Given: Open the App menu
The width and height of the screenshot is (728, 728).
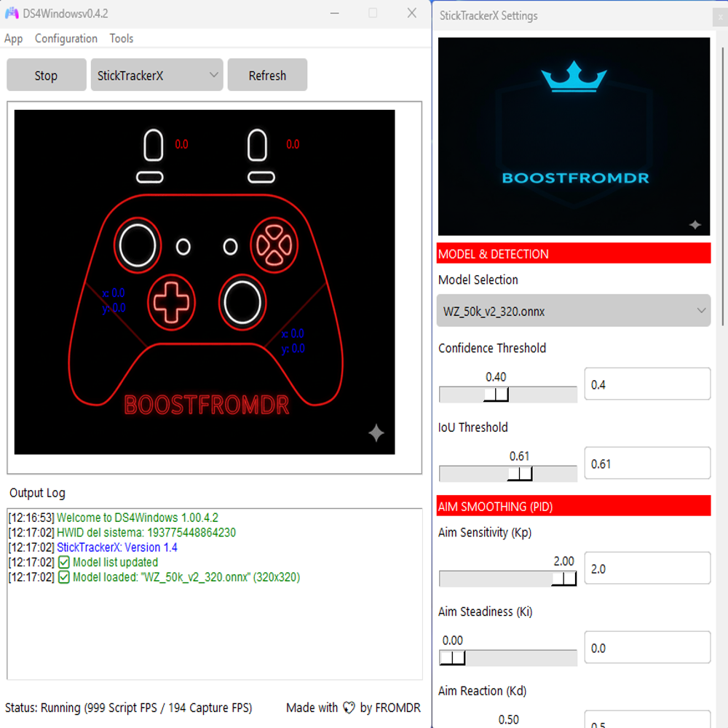Looking at the screenshot, I should tap(13, 39).
